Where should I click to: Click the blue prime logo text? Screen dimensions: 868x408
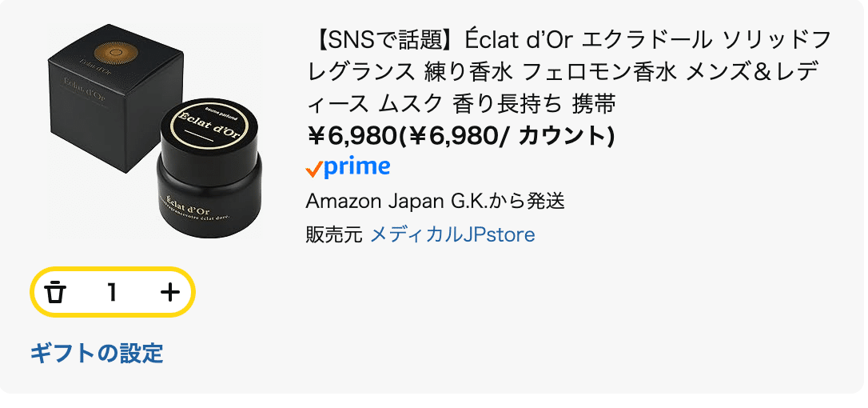point(356,167)
